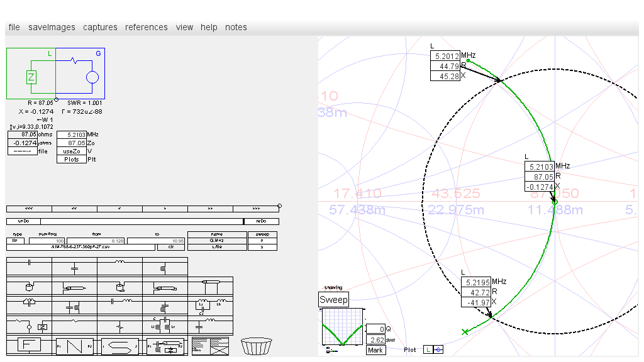Toggle the blue G plot trace
This screenshot has height=362, width=644.
[438, 349]
